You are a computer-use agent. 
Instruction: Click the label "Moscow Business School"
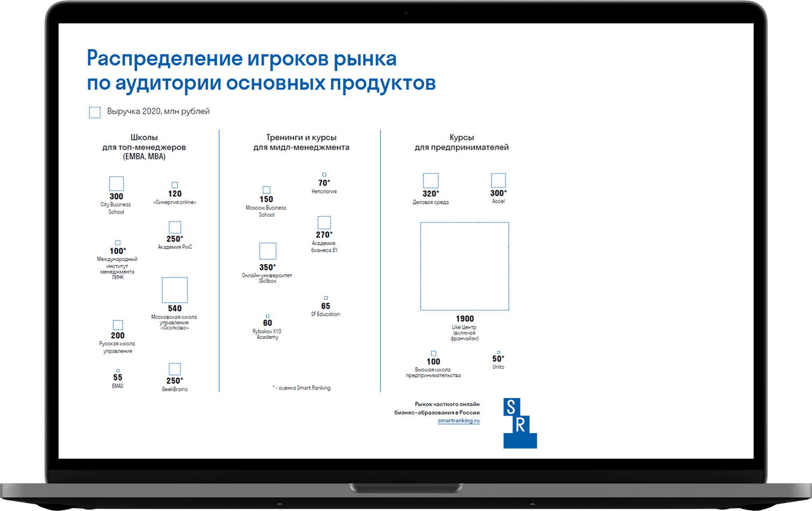tap(266, 211)
